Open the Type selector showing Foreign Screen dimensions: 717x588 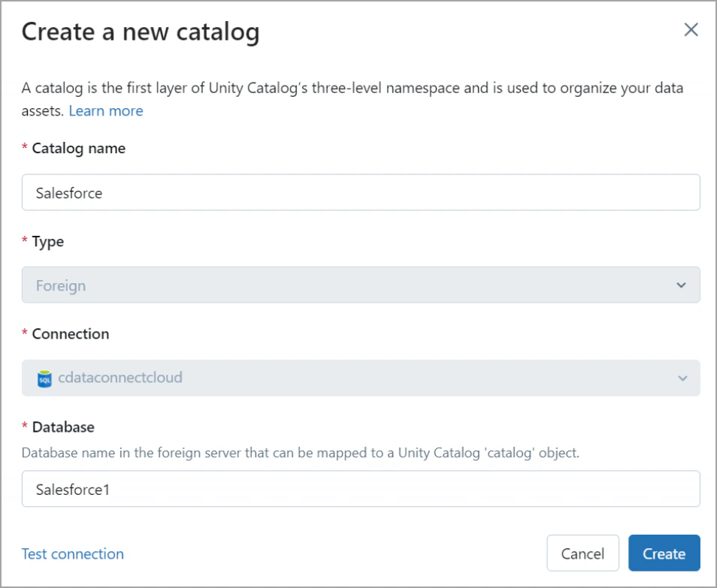tap(361, 285)
